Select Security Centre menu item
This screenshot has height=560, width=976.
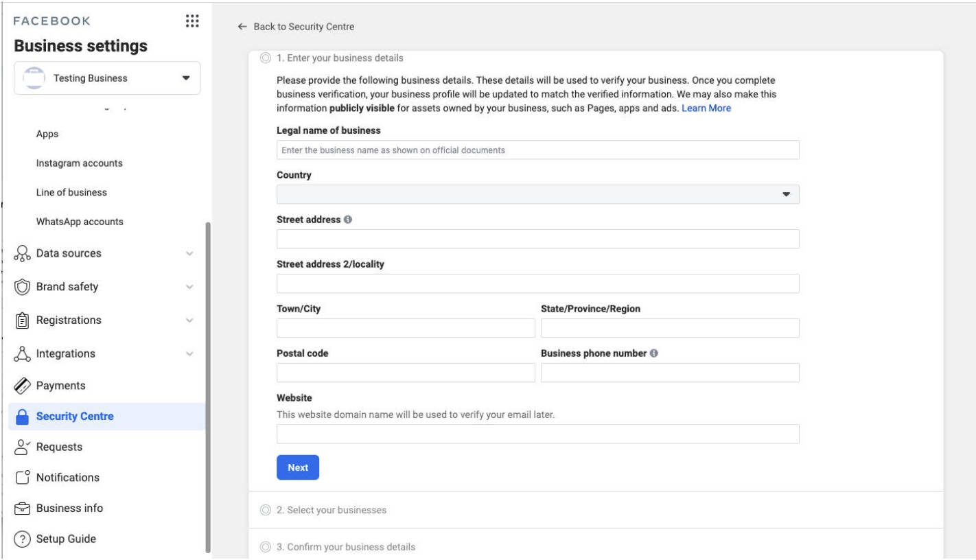(x=107, y=417)
